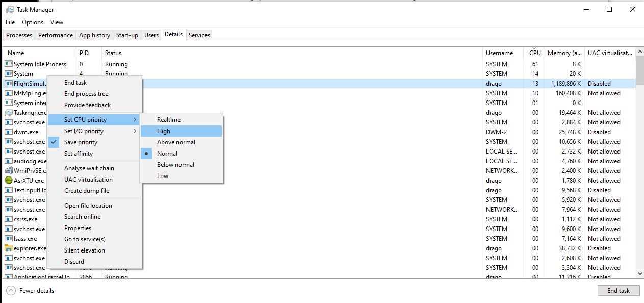644x303 pixels.
Task: Switch to the App history tab
Action: click(94, 35)
